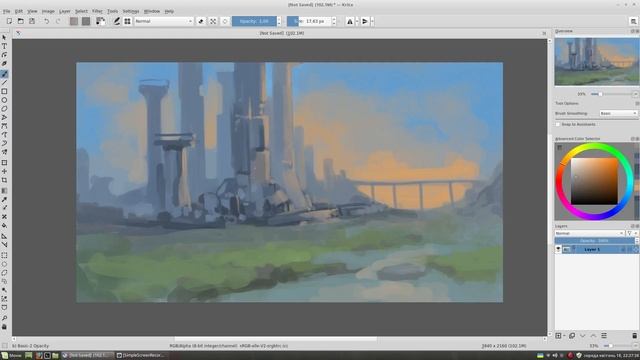Image resolution: width=640 pixels, height=360 pixels.
Task: Select the Assistant tool
Action: [4, 236]
